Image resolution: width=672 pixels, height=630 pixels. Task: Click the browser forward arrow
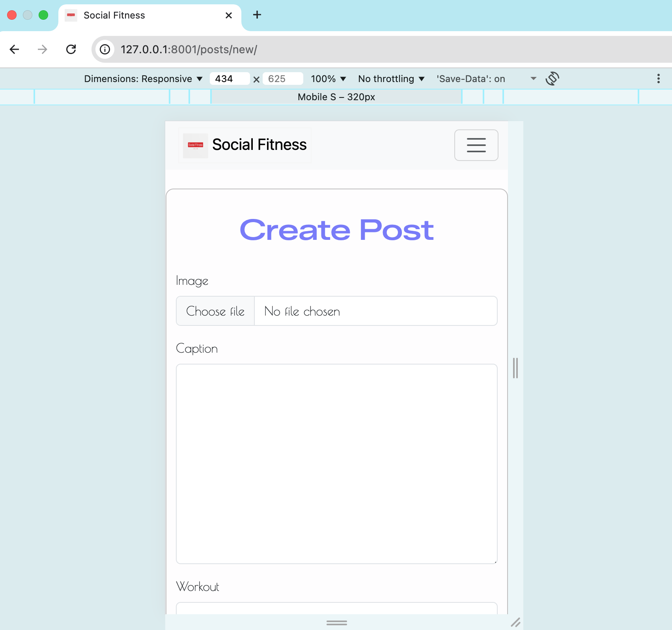pyautogui.click(x=42, y=50)
